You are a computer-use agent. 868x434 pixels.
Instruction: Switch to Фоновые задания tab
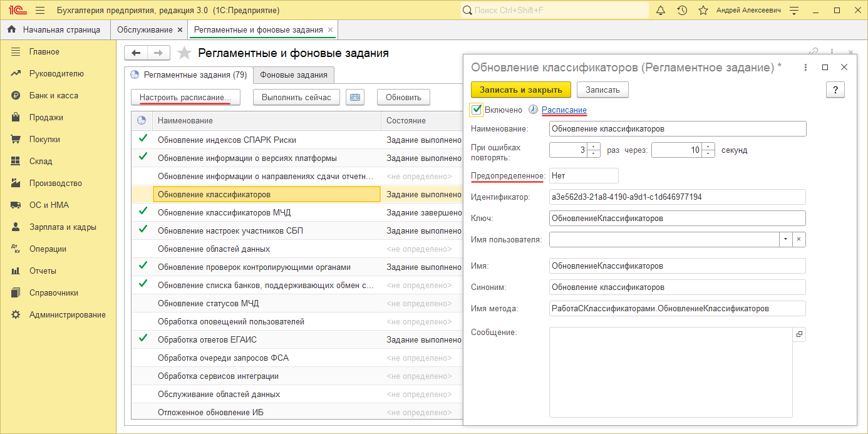click(294, 75)
